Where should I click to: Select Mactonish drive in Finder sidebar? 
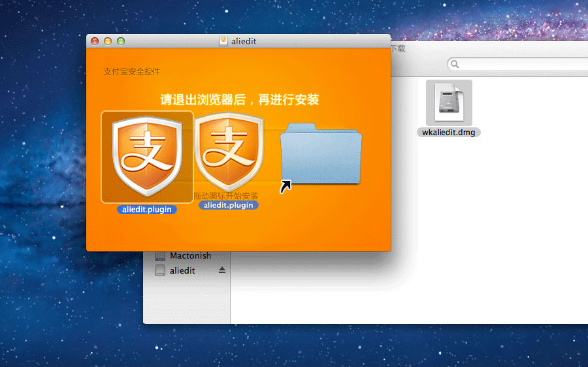tap(190, 256)
